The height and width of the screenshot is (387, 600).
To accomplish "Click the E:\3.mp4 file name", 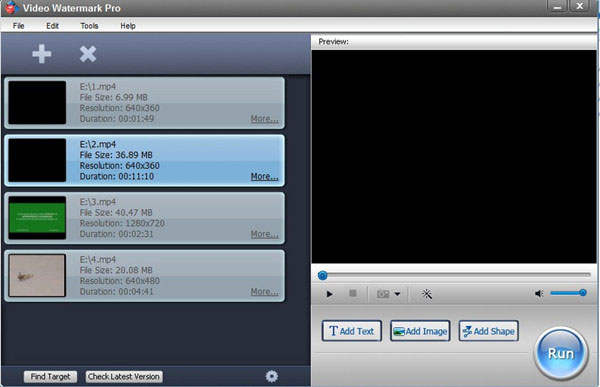I will point(98,202).
